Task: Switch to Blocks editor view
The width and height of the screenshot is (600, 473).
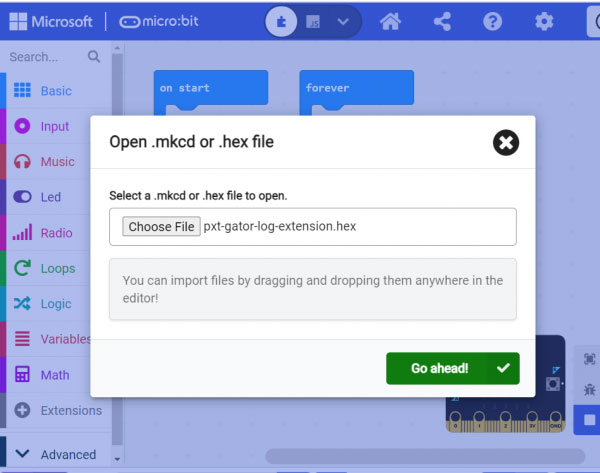Action: pos(282,21)
